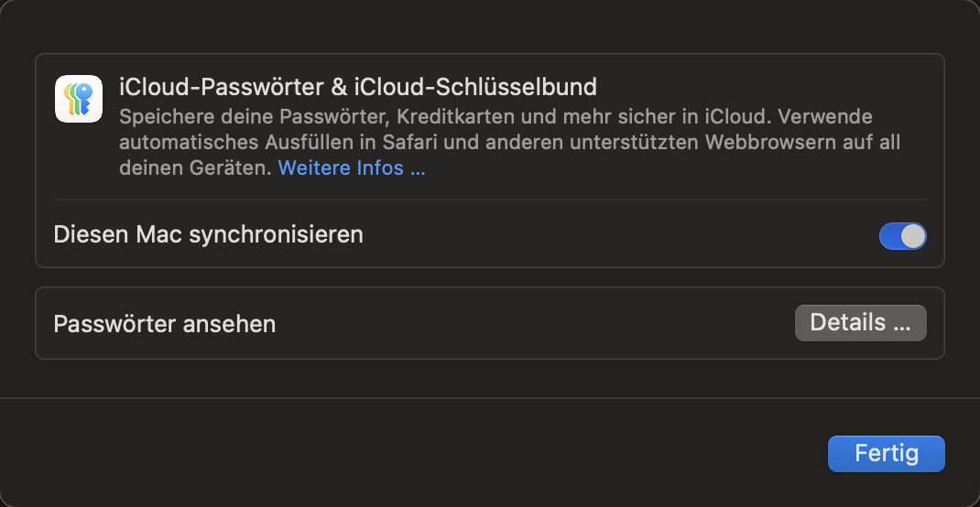
Task: Click the gray "Details …" control
Action: coord(860,323)
